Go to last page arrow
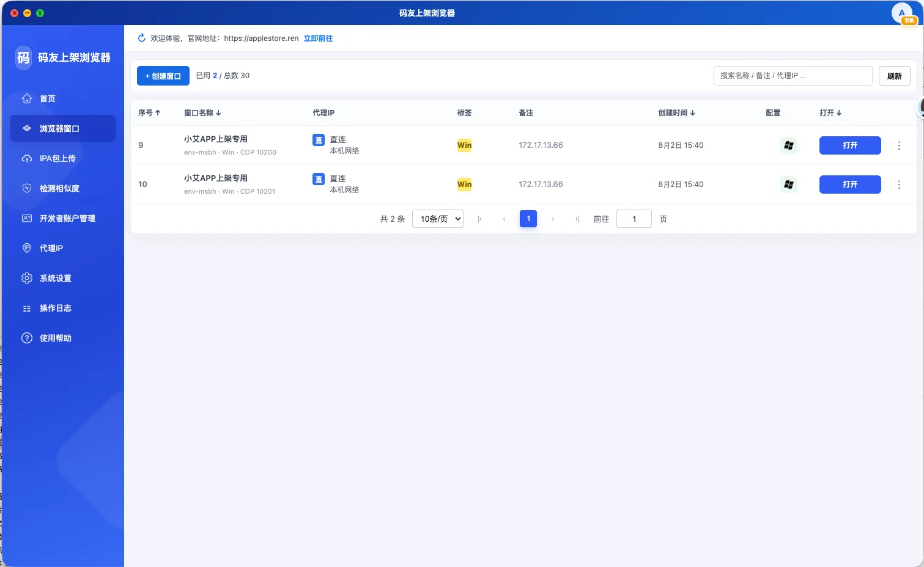This screenshot has width=924, height=567. 577,219
